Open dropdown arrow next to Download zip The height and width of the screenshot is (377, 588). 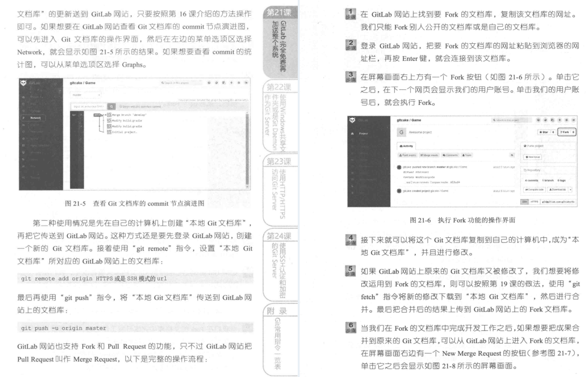(x=570, y=190)
